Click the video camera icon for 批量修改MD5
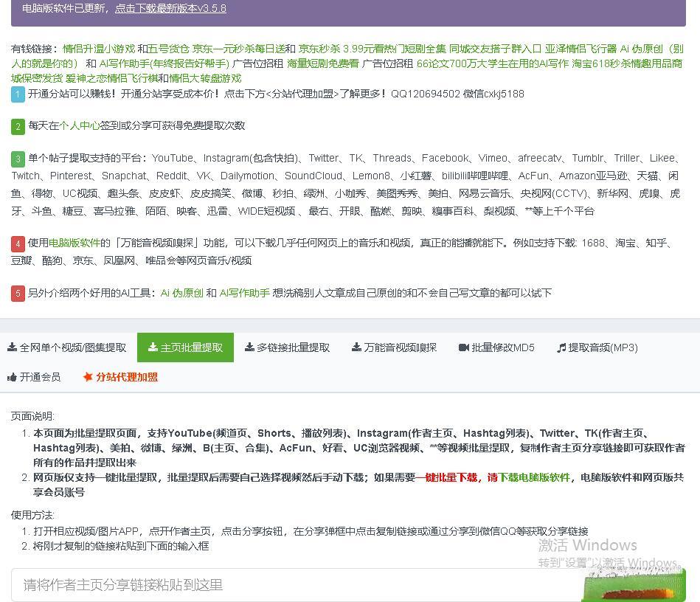 [464, 347]
